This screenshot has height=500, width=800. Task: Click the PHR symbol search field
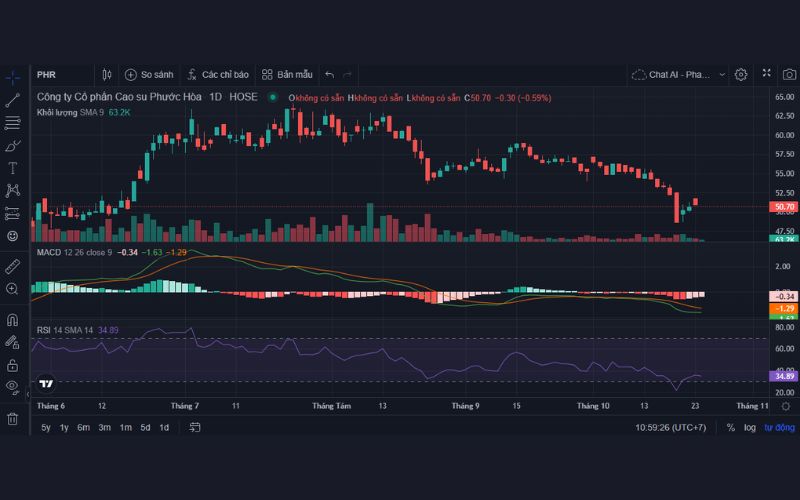point(60,74)
